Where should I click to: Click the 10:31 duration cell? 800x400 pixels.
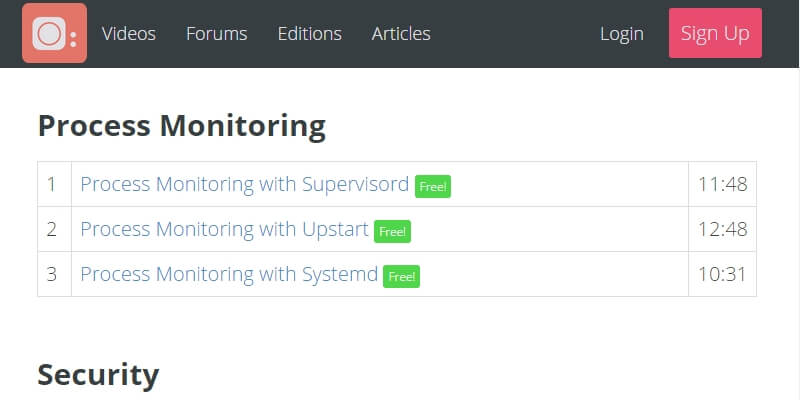pyautogui.click(x=722, y=274)
